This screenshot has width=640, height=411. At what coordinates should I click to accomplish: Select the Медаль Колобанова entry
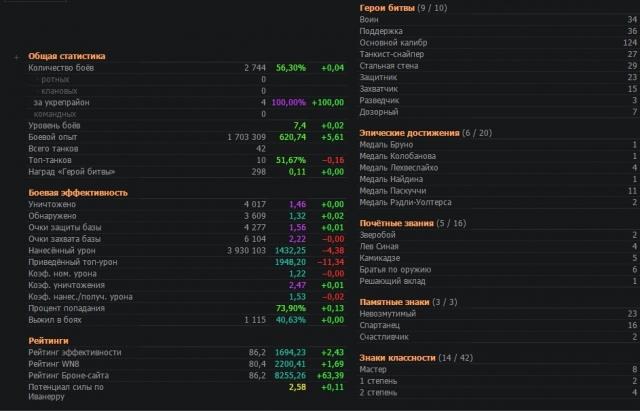(398, 156)
